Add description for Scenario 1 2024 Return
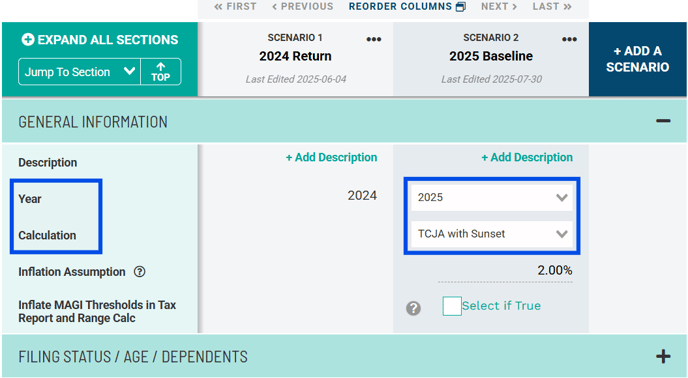This screenshot has height=378, width=688. (x=331, y=157)
